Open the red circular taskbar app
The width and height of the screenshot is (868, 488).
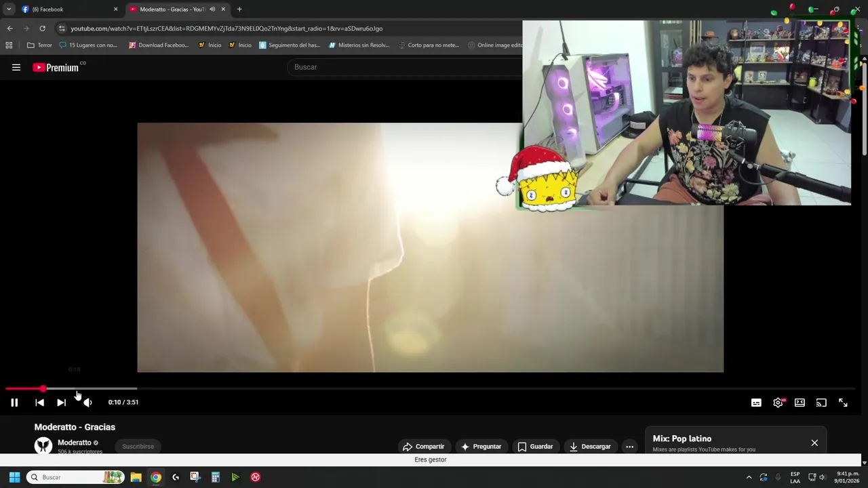(x=256, y=477)
